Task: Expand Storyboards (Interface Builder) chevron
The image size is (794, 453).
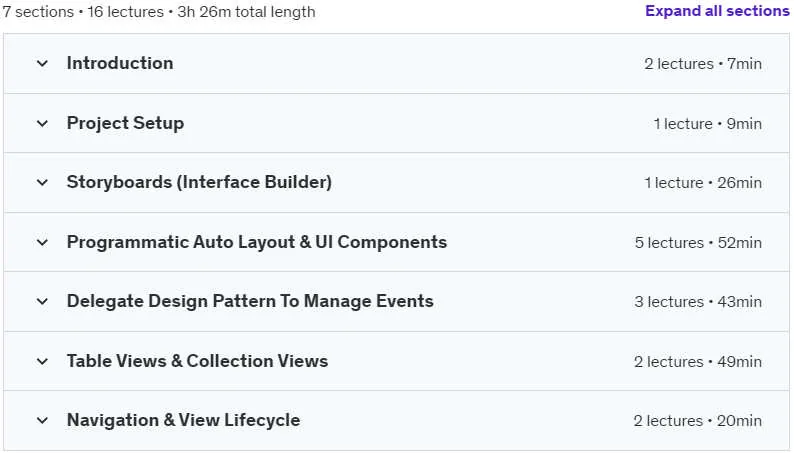Action: tap(43, 183)
